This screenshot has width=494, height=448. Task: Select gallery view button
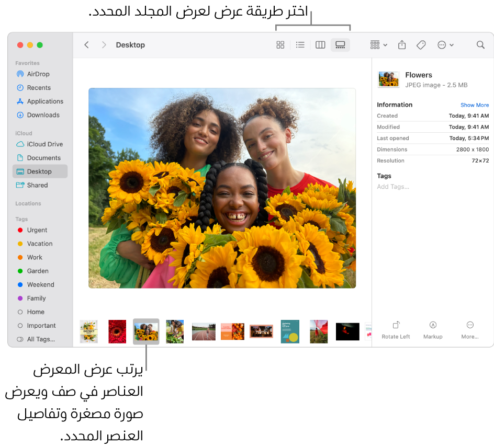pos(340,45)
